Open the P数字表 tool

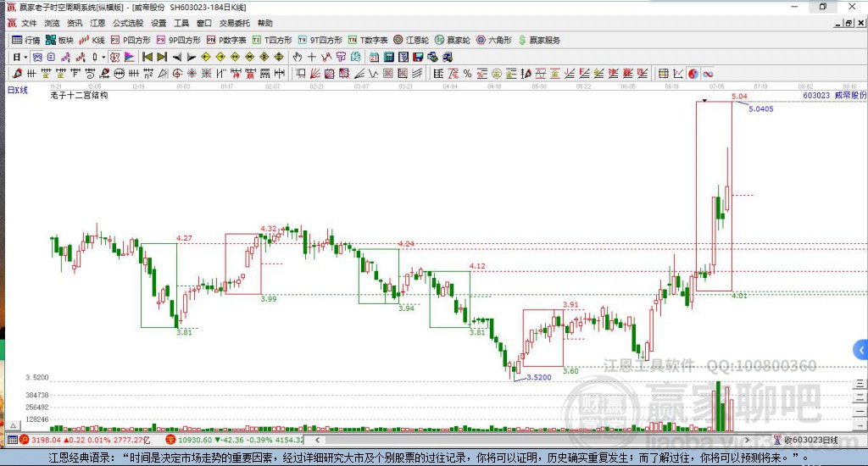click(x=226, y=40)
